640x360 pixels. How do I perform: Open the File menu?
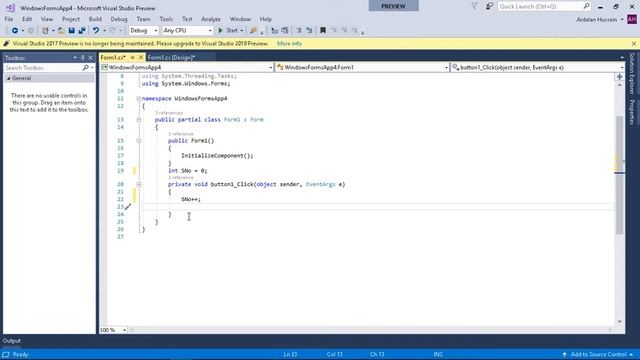point(9,19)
